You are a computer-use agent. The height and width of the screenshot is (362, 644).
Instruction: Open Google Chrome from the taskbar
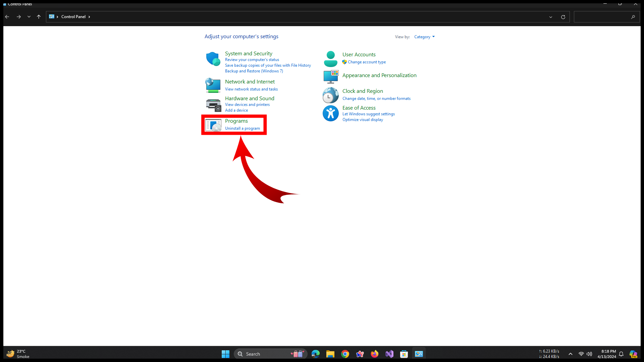point(345,354)
